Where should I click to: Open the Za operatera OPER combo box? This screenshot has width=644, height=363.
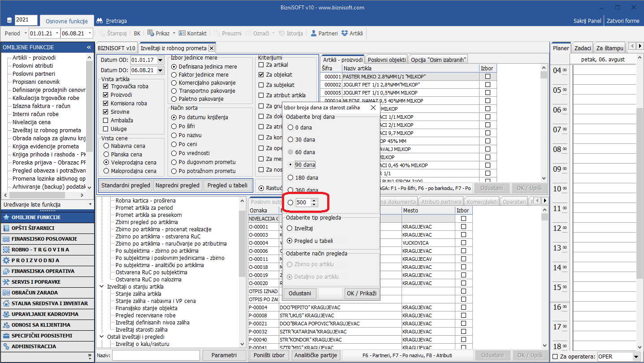(x=636, y=357)
